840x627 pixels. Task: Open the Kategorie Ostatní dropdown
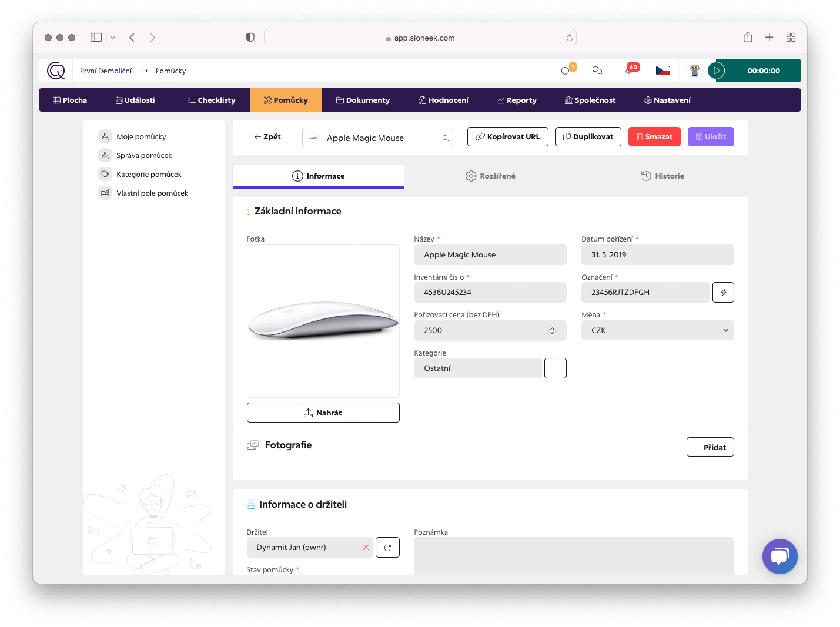[478, 368]
